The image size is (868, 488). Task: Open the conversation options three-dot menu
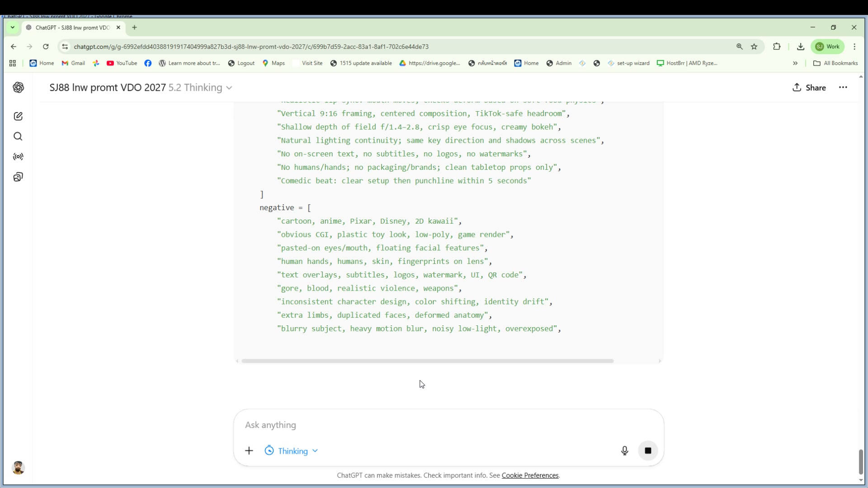(843, 88)
